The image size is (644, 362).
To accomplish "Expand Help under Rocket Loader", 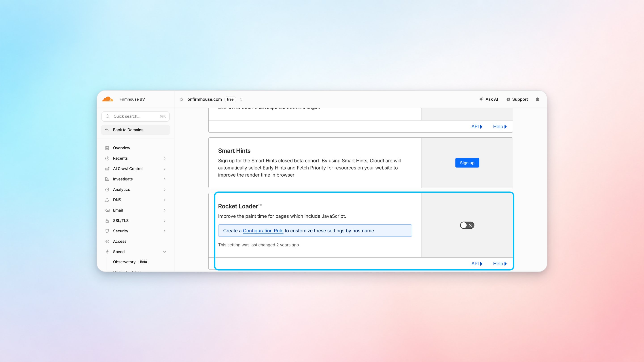I will 500,264.
